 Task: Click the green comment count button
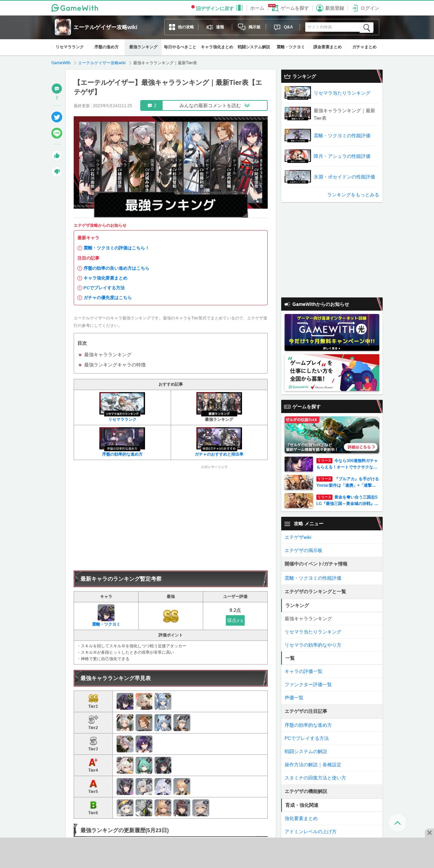[x=151, y=105]
